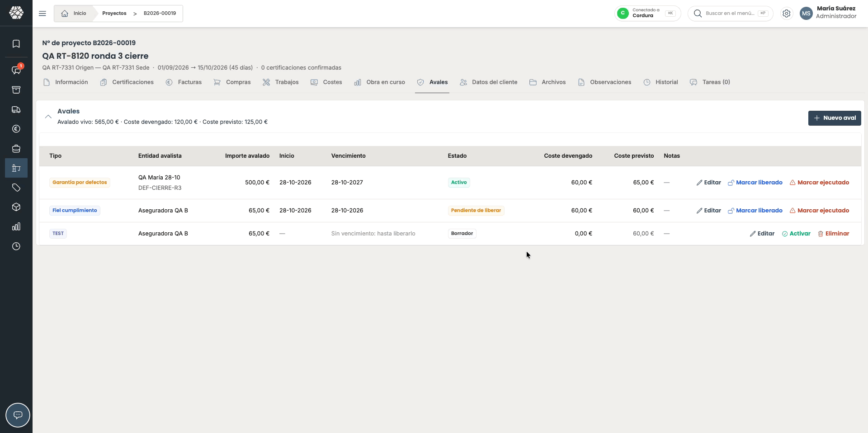The image size is (868, 433).
Task: Click the company logo in sidebar
Action: pos(16,13)
